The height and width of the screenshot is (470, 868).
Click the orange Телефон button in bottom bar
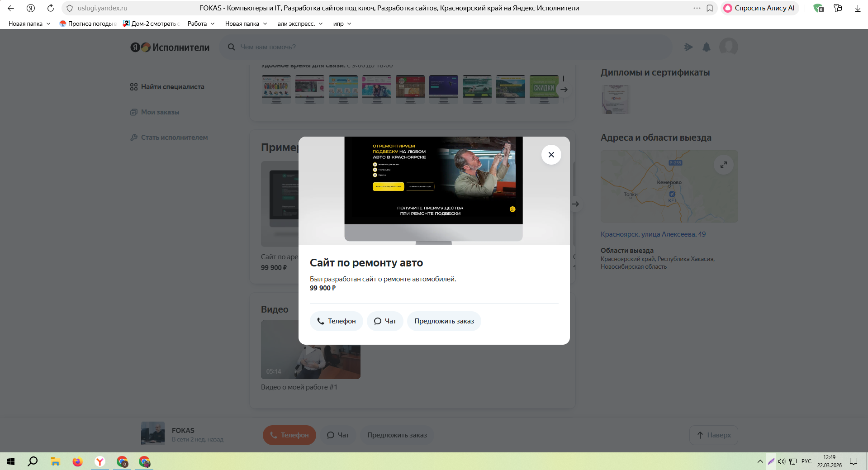point(289,435)
